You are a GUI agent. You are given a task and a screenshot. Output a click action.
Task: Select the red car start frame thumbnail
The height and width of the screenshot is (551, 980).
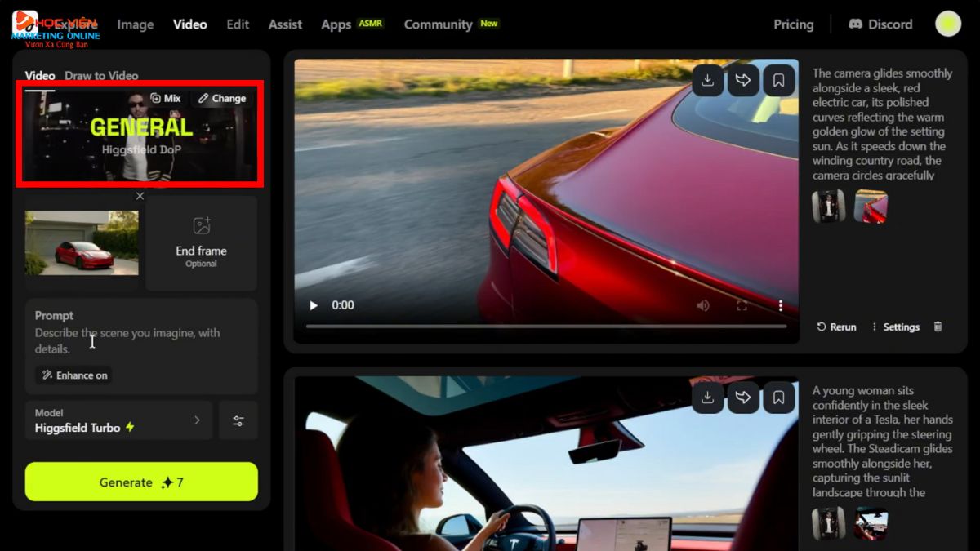point(82,242)
